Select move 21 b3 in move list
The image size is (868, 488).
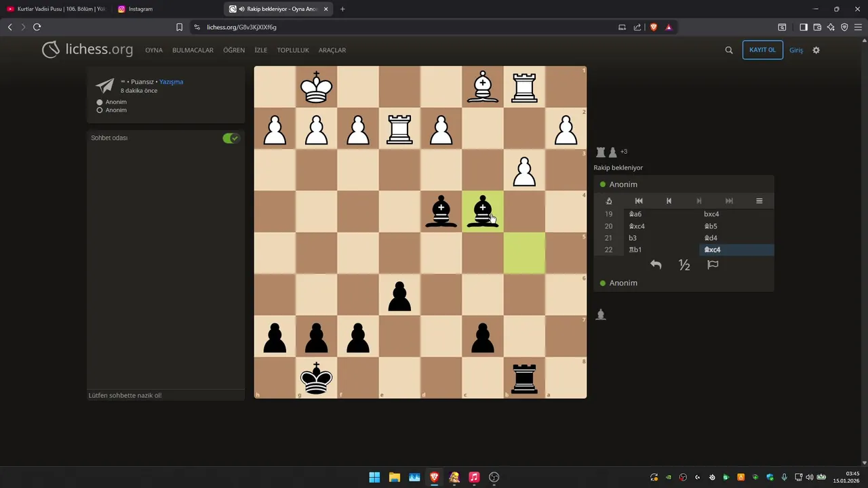[661, 238]
